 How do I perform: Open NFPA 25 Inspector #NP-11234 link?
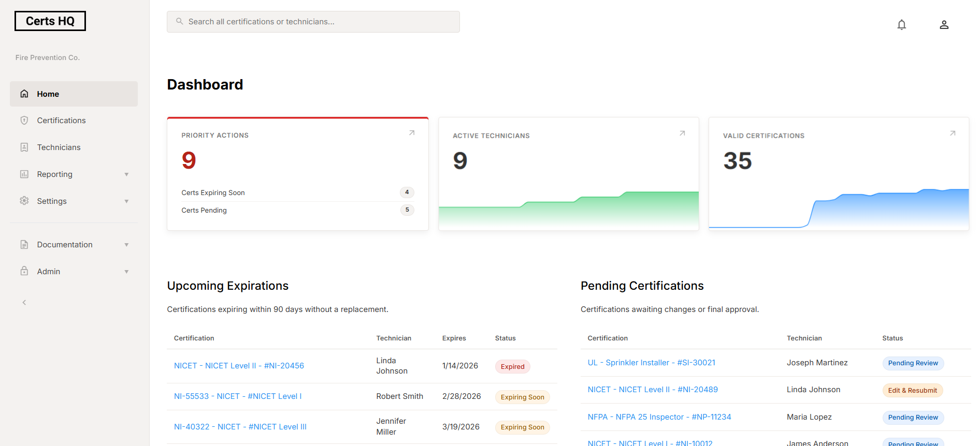pos(659,417)
